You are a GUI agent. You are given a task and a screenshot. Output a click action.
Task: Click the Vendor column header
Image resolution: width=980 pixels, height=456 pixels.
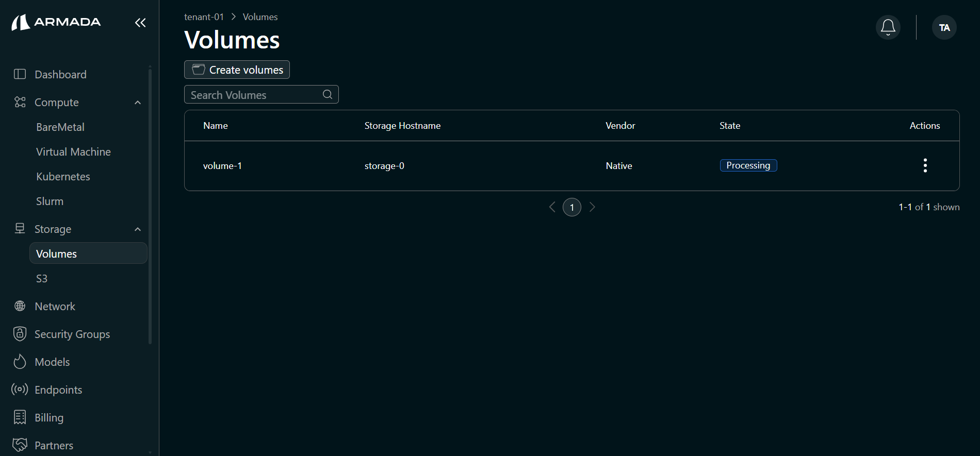point(620,125)
